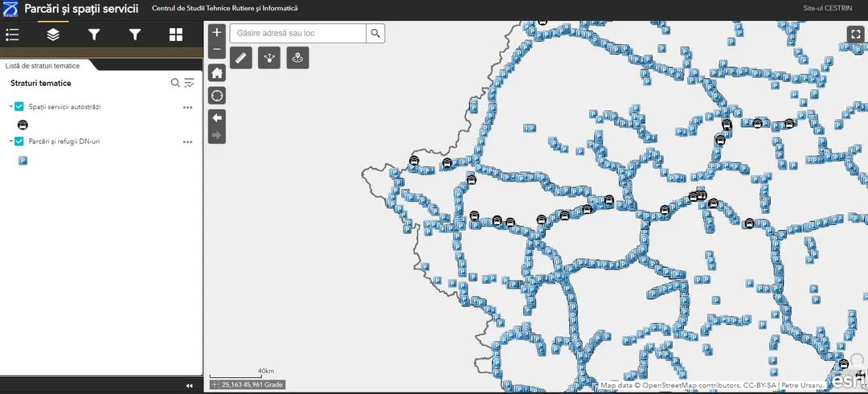
Task: Collapse the Spații servicii autostrăzi legend arrow
Action: click(10, 106)
